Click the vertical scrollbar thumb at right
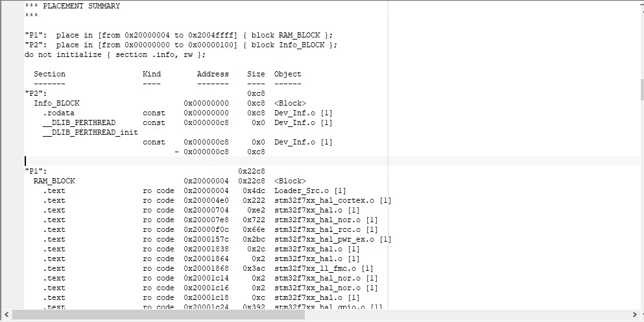The width and height of the screenshot is (644, 322). click(x=641, y=89)
